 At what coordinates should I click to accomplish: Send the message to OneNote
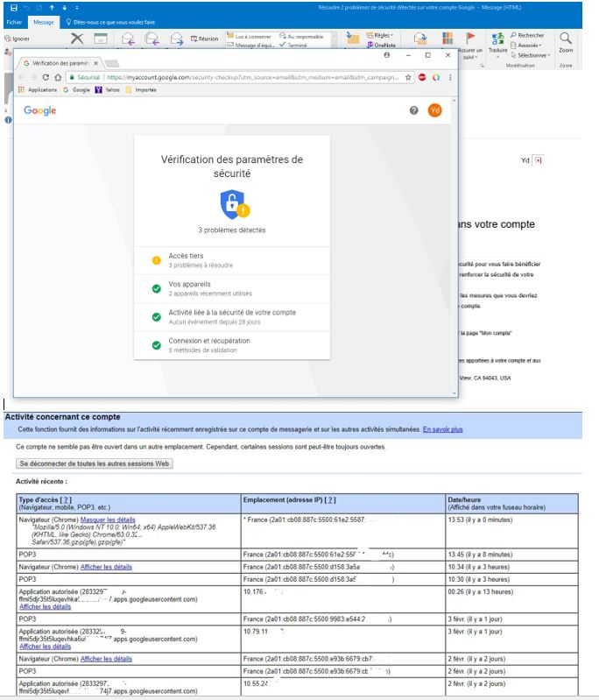[381, 45]
